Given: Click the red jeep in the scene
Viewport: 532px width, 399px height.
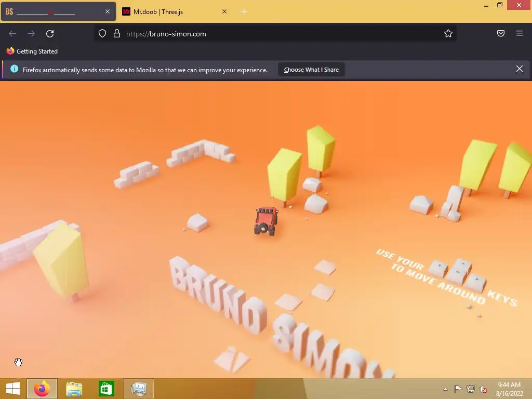Looking at the screenshot, I should click(x=266, y=220).
